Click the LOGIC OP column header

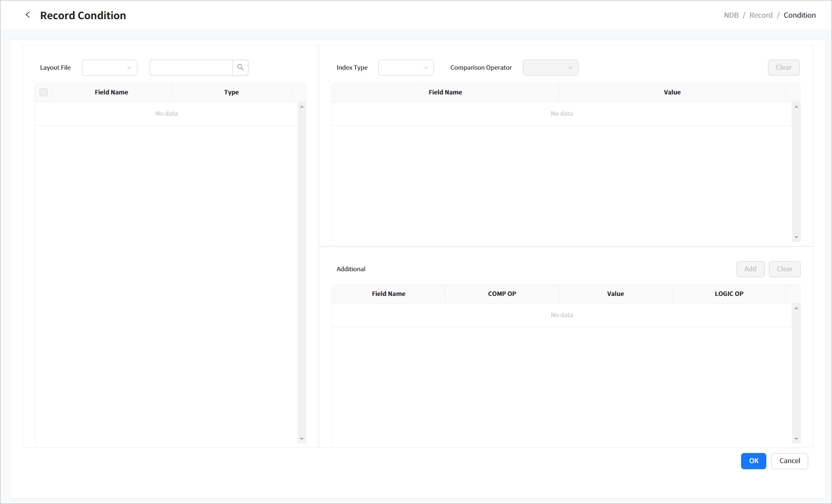tap(728, 294)
